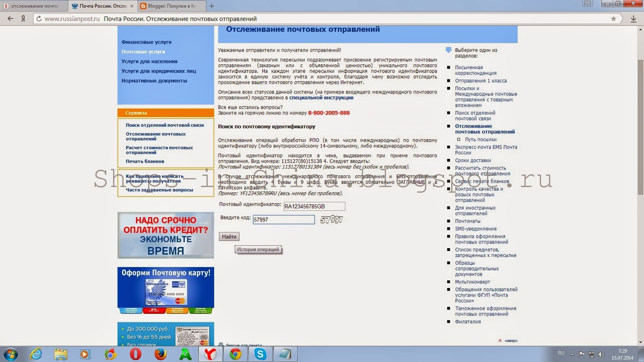
Task: Open 'Печать бланков' service link
Action: (145, 161)
